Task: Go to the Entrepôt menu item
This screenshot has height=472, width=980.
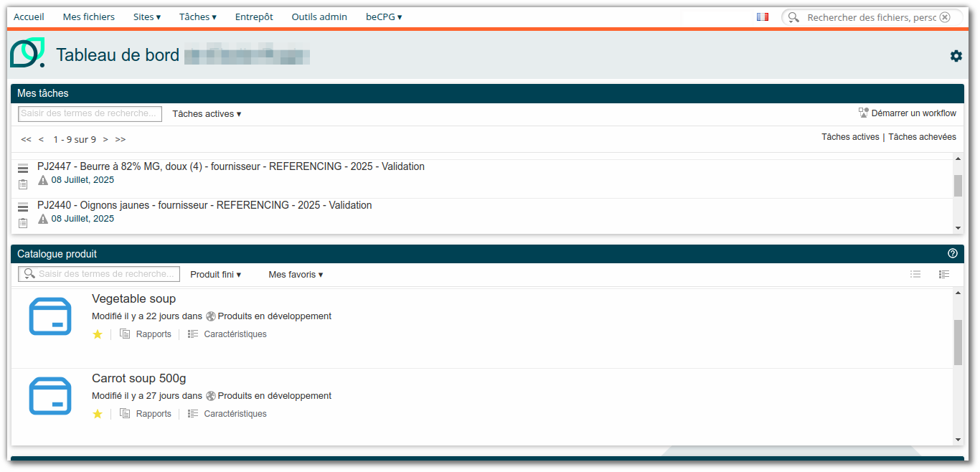Action: (x=254, y=16)
